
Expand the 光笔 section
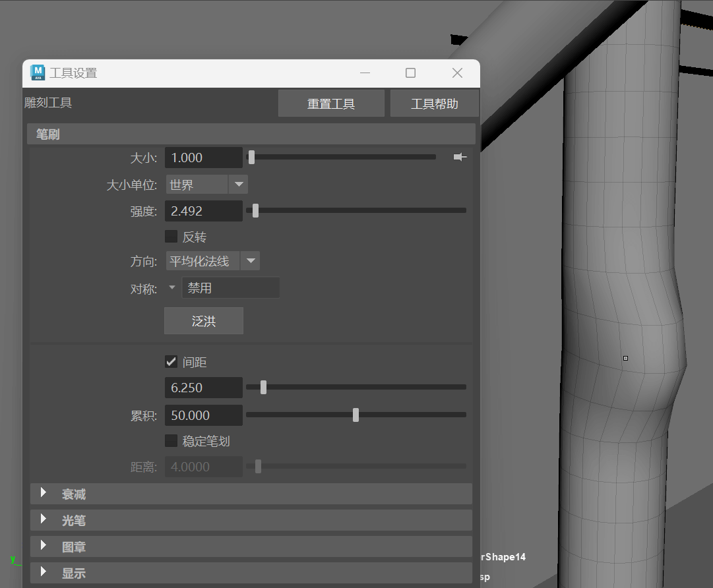click(251, 520)
